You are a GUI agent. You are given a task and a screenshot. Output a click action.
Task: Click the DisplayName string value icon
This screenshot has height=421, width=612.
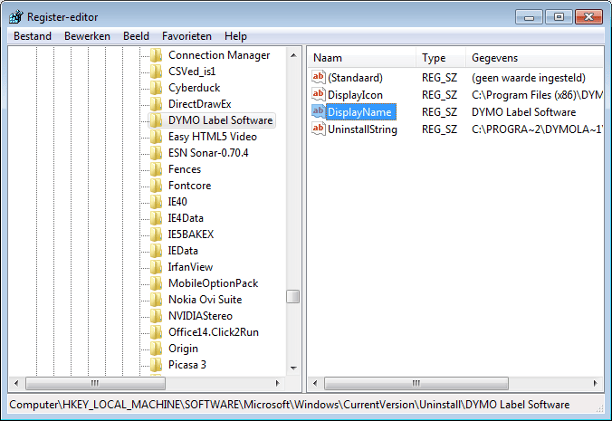coord(318,112)
